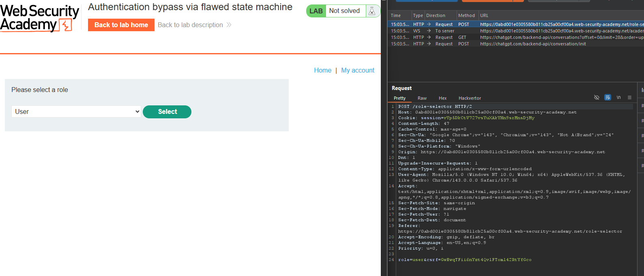Image resolution: width=644 pixels, height=276 pixels.
Task: Click the Content-Length: 47 line
Action: click(423, 124)
